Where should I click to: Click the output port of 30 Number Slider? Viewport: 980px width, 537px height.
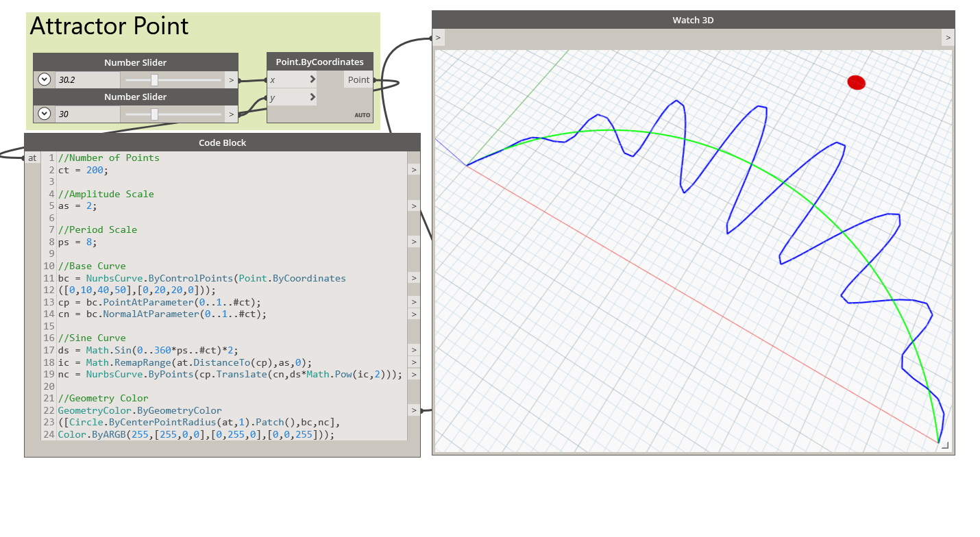tap(231, 114)
